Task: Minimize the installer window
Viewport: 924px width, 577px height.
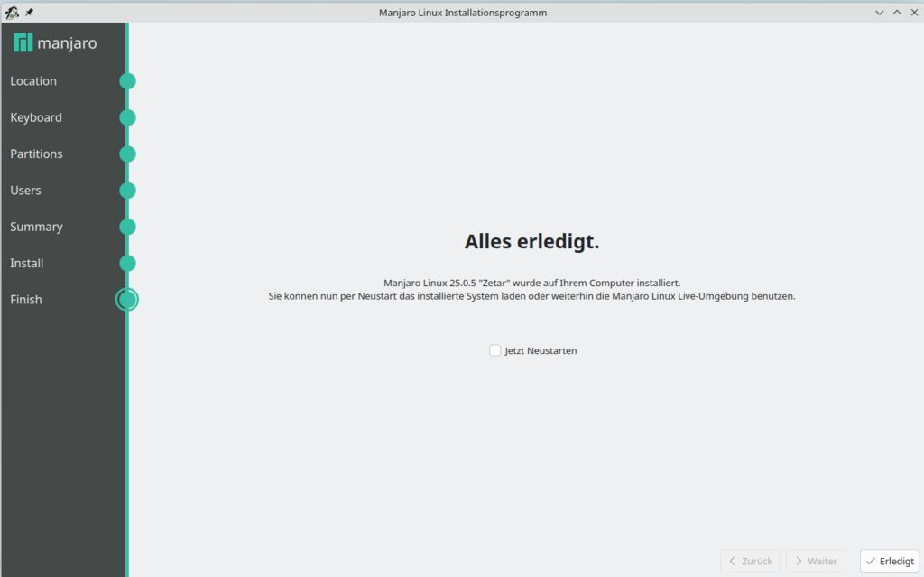Action: coord(880,13)
